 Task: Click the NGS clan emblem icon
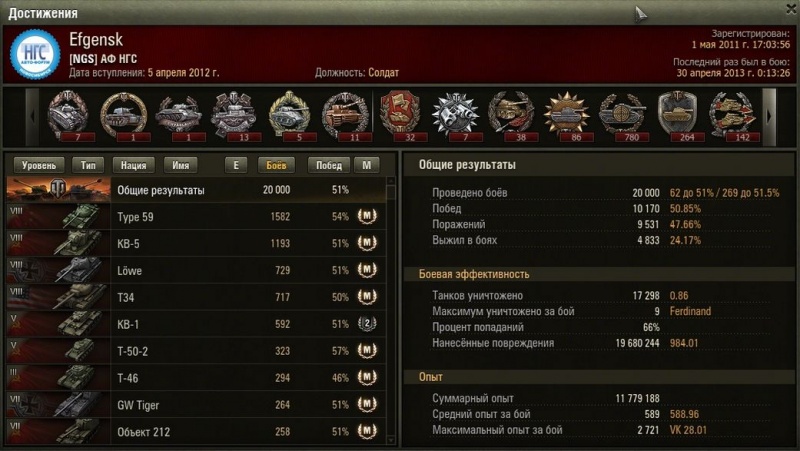pos(35,55)
